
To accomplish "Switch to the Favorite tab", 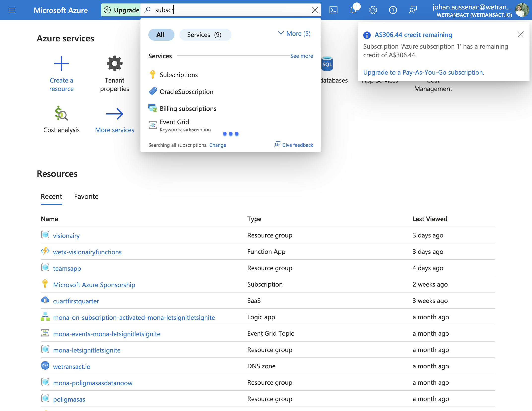I will 86,196.
